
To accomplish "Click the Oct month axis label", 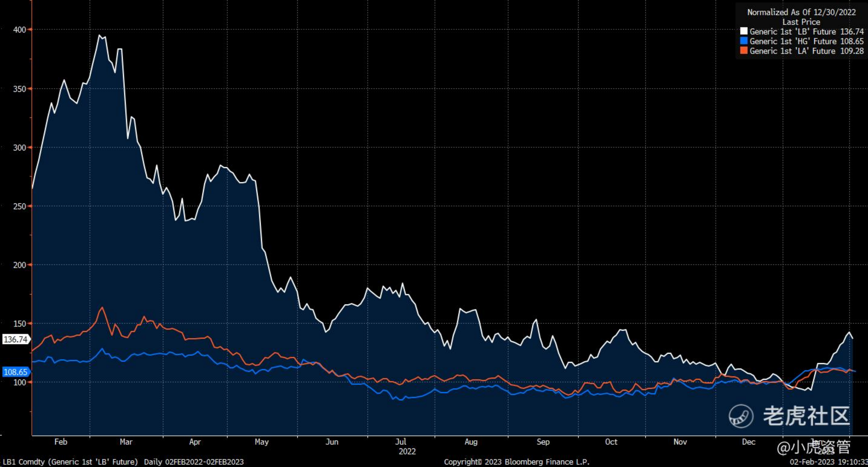I will (x=611, y=442).
